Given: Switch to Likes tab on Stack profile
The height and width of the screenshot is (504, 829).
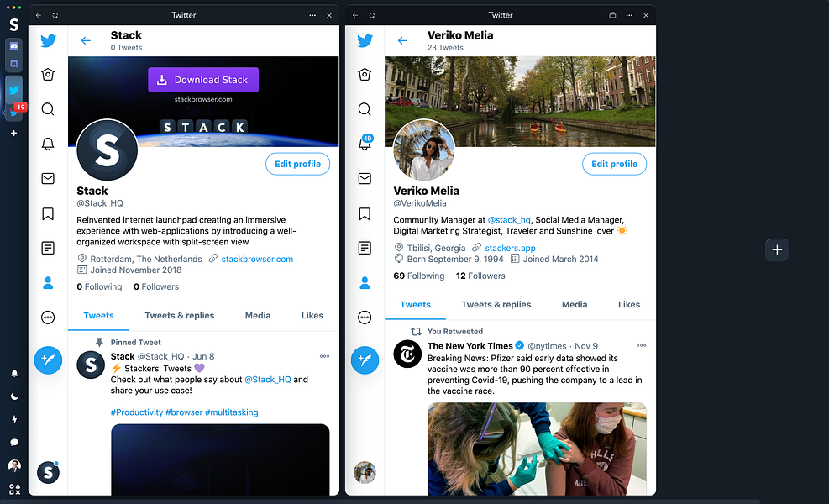Looking at the screenshot, I should [x=312, y=316].
